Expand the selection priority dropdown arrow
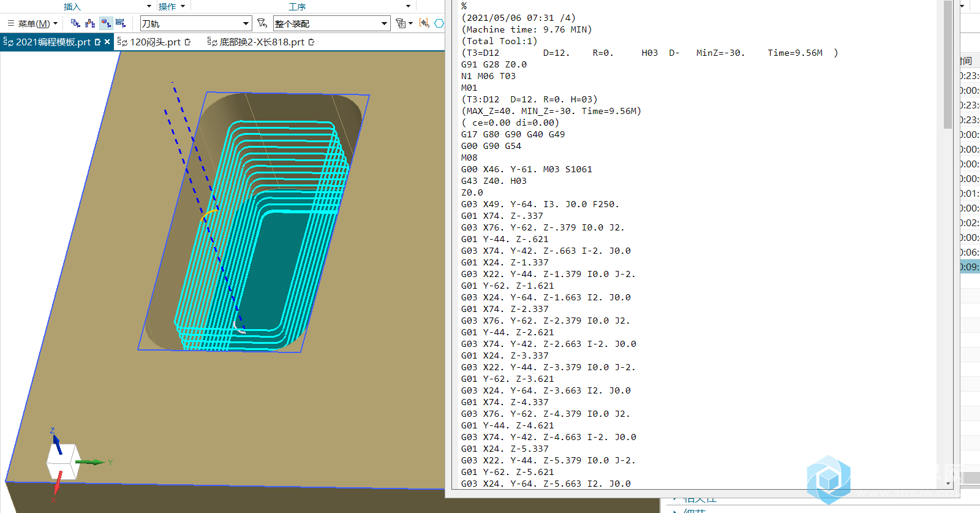 click(x=411, y=23)
